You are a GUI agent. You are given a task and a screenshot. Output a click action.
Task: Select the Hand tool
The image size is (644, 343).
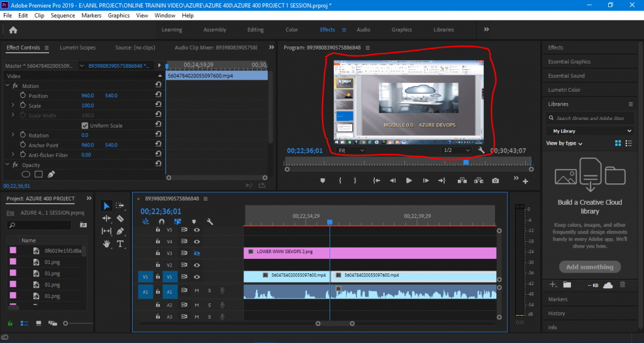point(106,244)
